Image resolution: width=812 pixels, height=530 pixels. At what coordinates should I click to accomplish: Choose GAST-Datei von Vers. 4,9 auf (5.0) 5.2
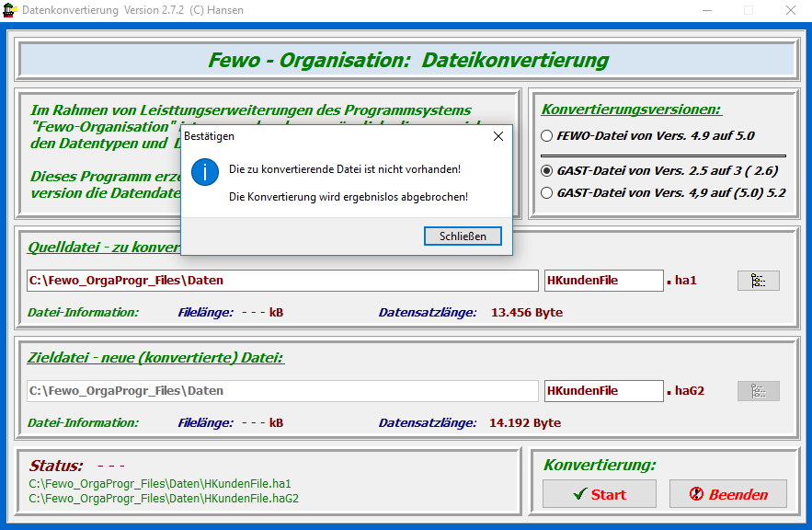(x=547, y=192)
